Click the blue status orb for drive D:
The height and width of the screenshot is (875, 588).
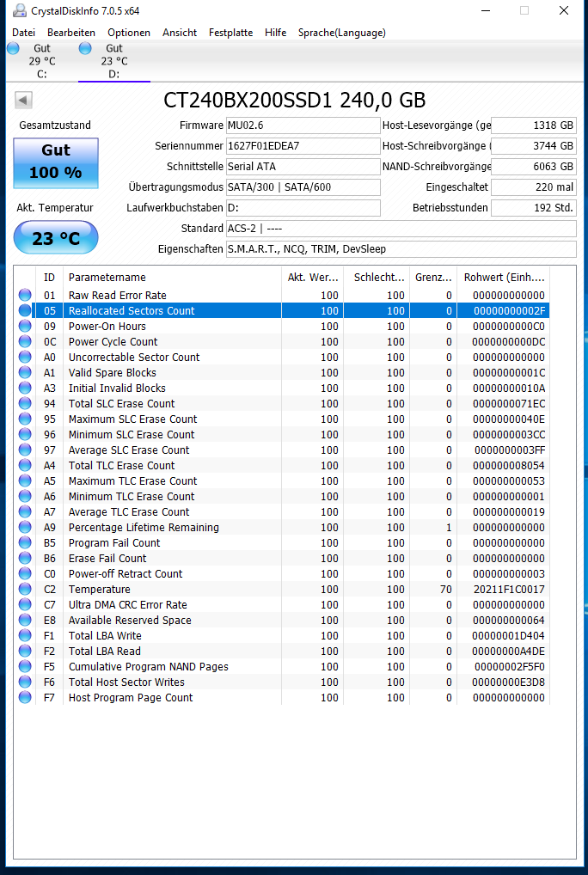coord(85,48)
